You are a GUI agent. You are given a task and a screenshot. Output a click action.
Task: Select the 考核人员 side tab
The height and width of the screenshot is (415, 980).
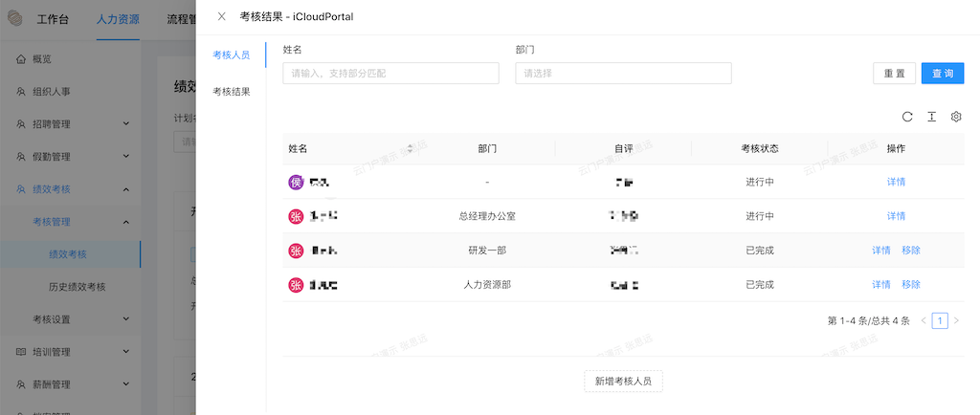click(x=232, y=55)
